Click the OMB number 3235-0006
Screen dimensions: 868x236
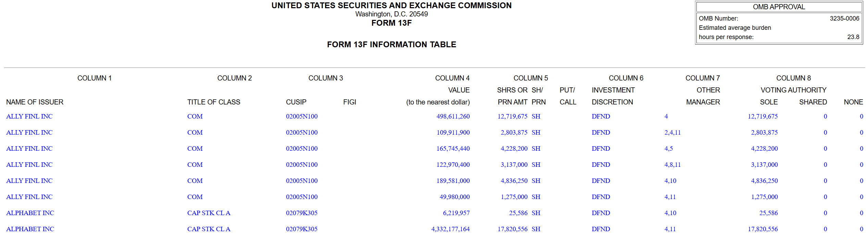pos(844,18)
